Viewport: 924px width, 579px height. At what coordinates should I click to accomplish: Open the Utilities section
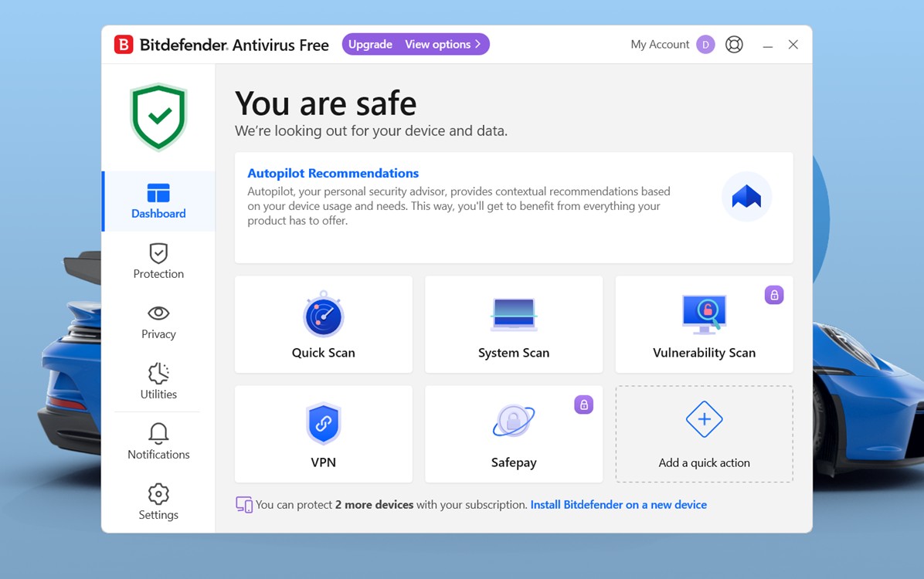[x=158, y=382]
